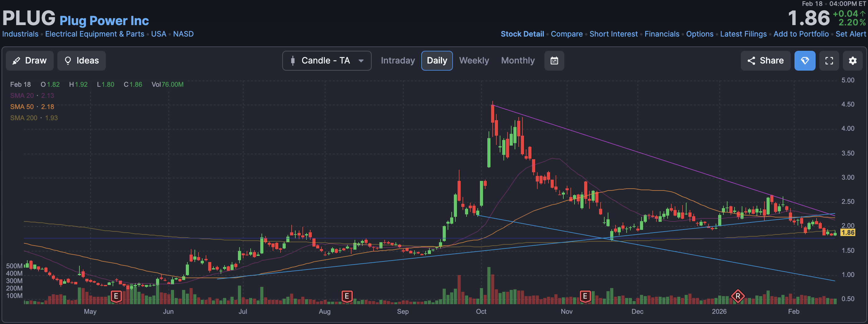Viewport: 868px width, 324px height.
Task: Click the SMA 200 legend label
Action: click(24, 118)
